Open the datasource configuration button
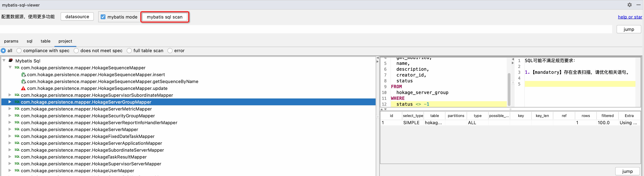Viewport: 644px width, 176px height. pos(77,16)
